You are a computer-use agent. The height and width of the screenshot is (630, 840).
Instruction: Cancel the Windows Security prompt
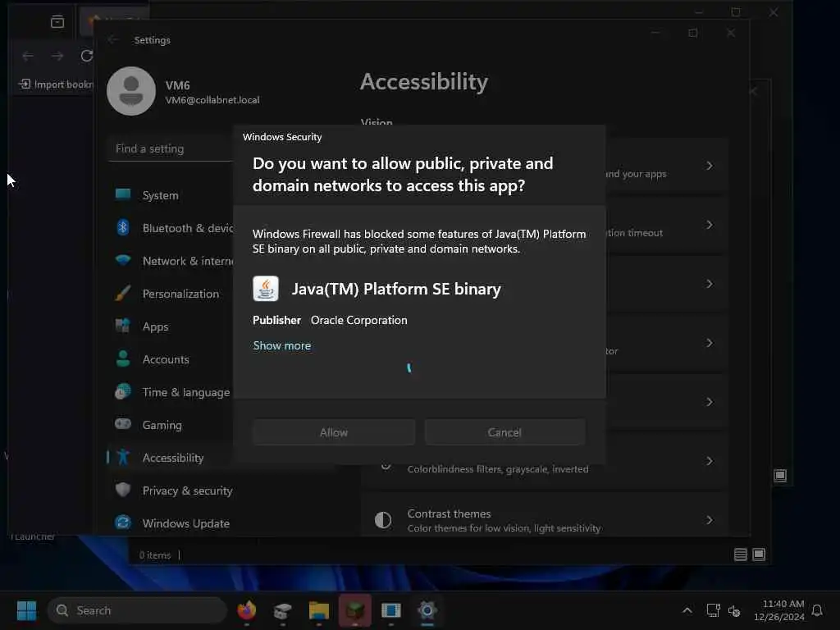[504, 431]
